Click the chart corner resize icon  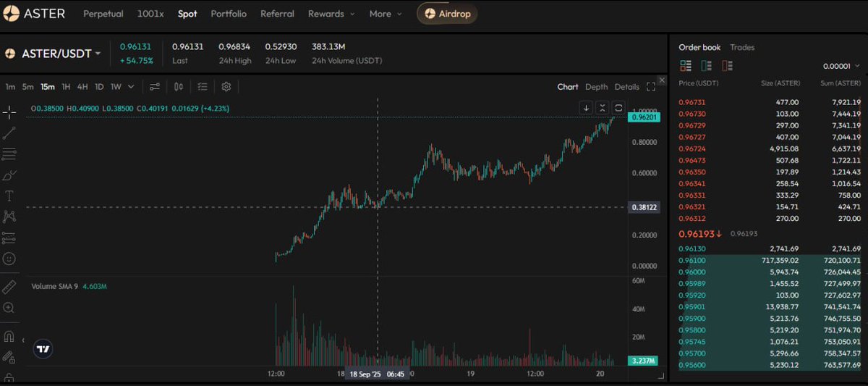tap(660, 376)
